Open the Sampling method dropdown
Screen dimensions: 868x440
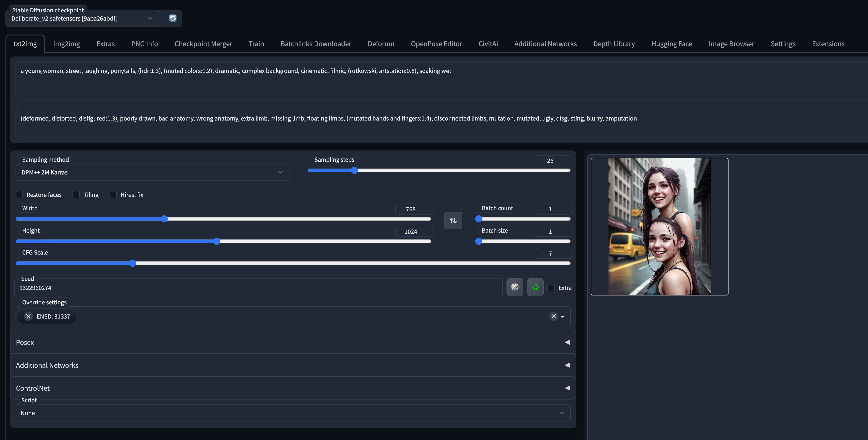pos(152,172)
